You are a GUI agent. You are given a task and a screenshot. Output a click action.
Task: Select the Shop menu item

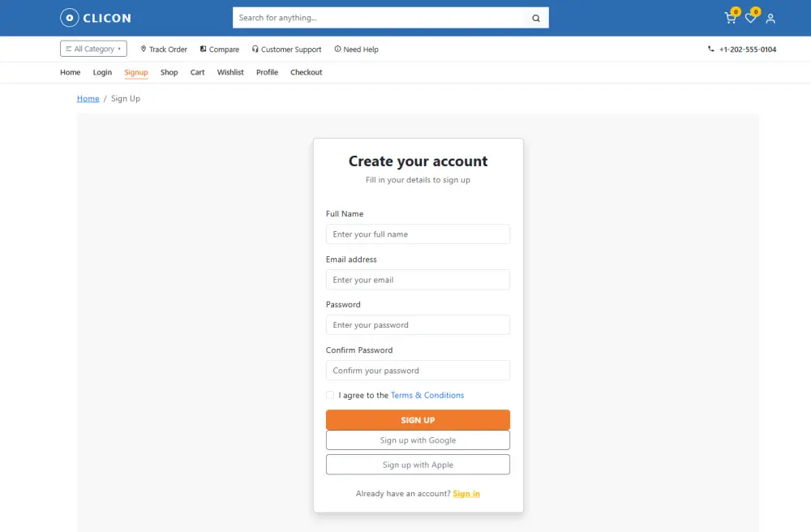click(169, 72)
